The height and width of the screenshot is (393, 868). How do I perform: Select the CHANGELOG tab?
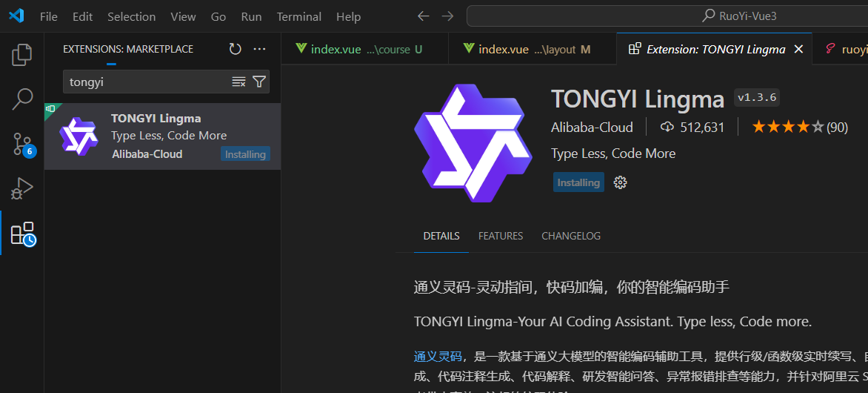point(571,236)
